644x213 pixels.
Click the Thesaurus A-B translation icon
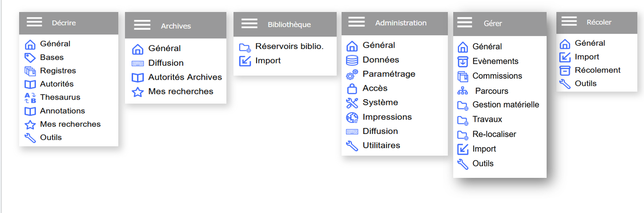click(30, 97)
